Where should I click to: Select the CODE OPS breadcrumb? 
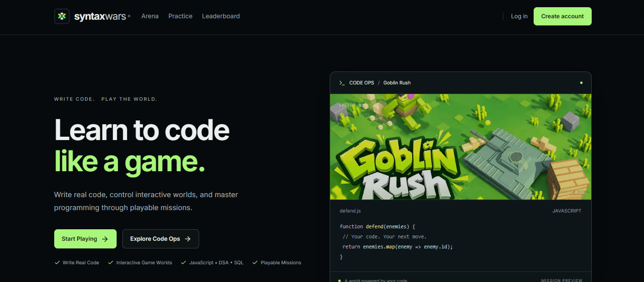[361, 83]
